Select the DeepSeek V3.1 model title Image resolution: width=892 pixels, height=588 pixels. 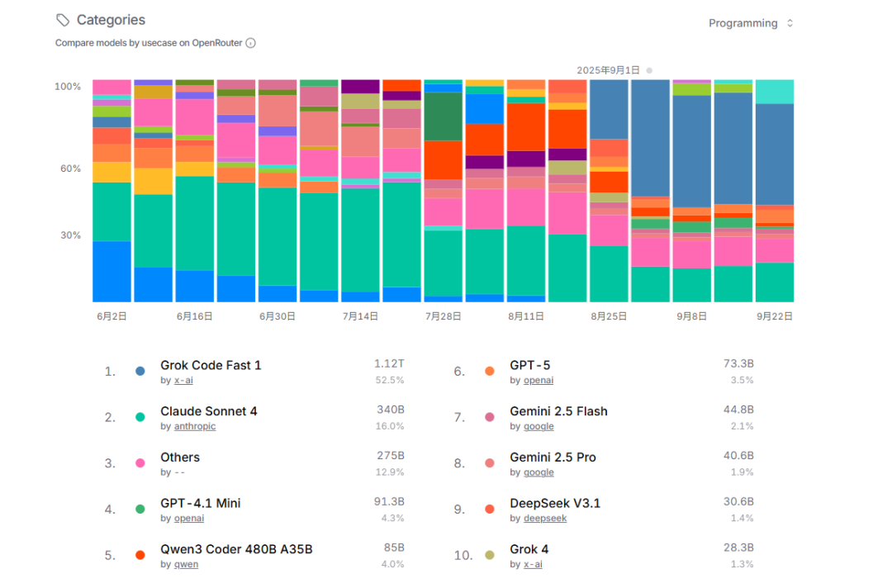point(555,503)
